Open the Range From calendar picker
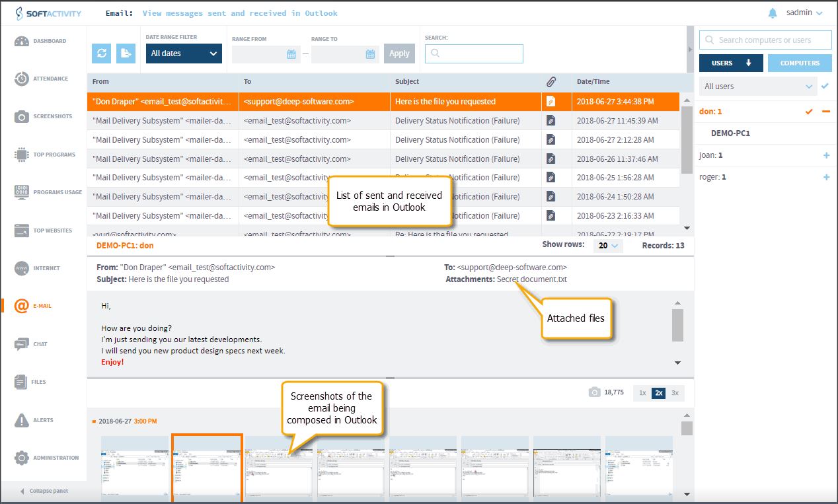The width and height of the screenshot is (838, 504). 291,54
